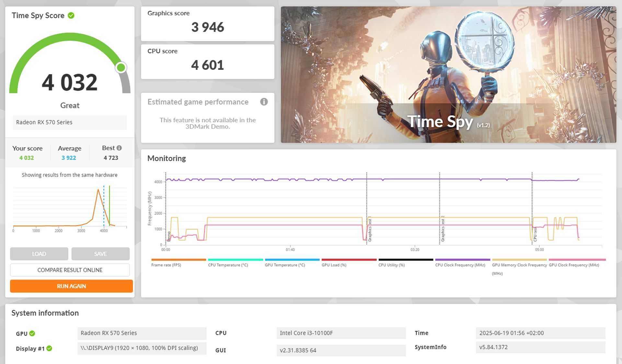This screenshot has width=622, height=364.
Task: Click the feature not available in demo message
Action: tap(208, 123)
